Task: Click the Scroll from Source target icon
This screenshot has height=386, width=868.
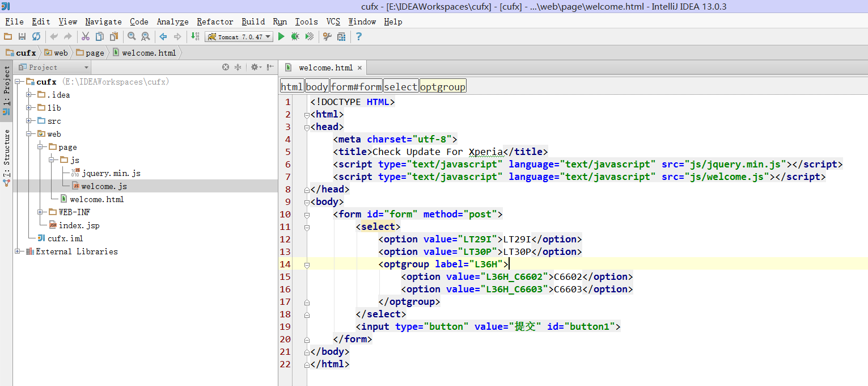Action: tap(226, 67)
